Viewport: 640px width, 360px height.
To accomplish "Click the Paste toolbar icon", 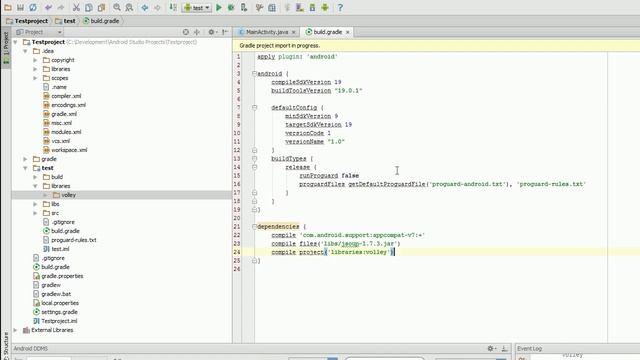I will coord(101,7).
